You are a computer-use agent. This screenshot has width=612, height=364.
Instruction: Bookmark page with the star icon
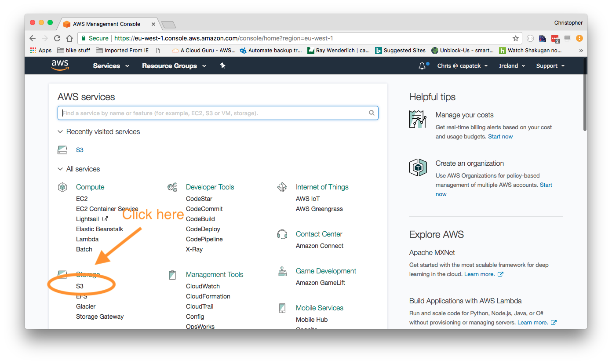[x=516, y=38]
